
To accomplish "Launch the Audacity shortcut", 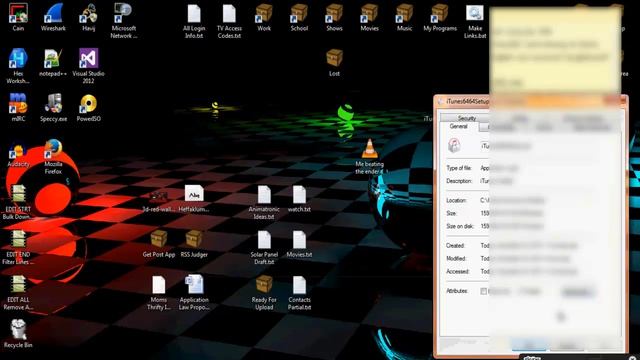I will click(x=18, y=153).
